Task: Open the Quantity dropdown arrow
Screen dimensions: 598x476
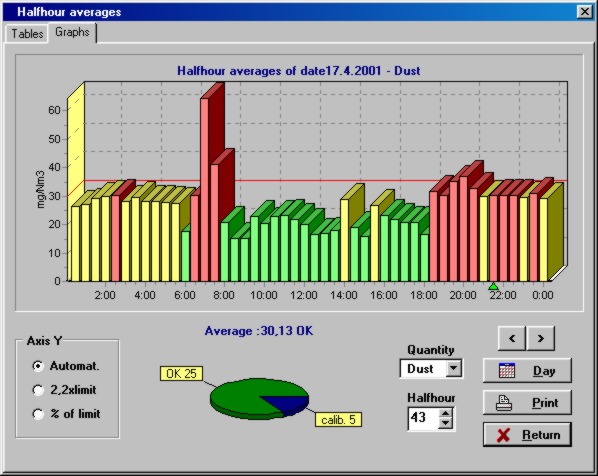Action: pyautogui.click(x=454, y=368)
